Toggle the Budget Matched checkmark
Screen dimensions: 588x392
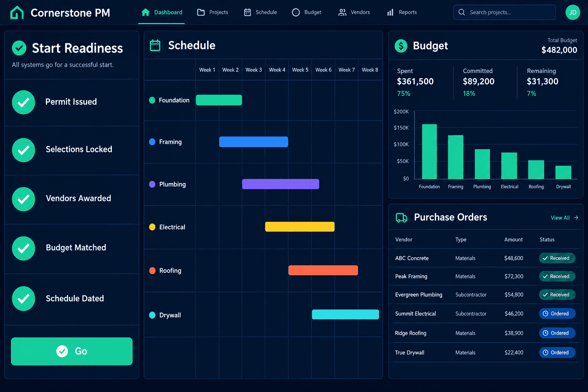click(x=23, y=248)
